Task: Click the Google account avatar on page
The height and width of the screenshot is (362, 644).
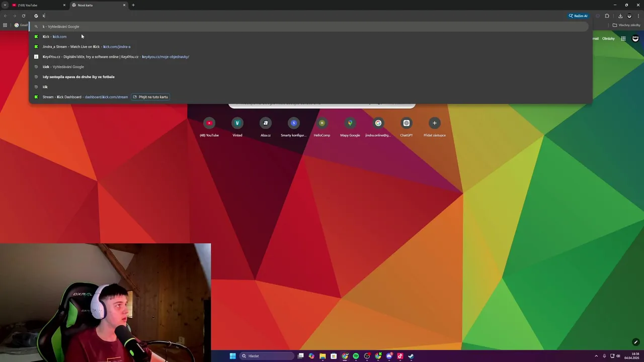Action: (635, 39)
